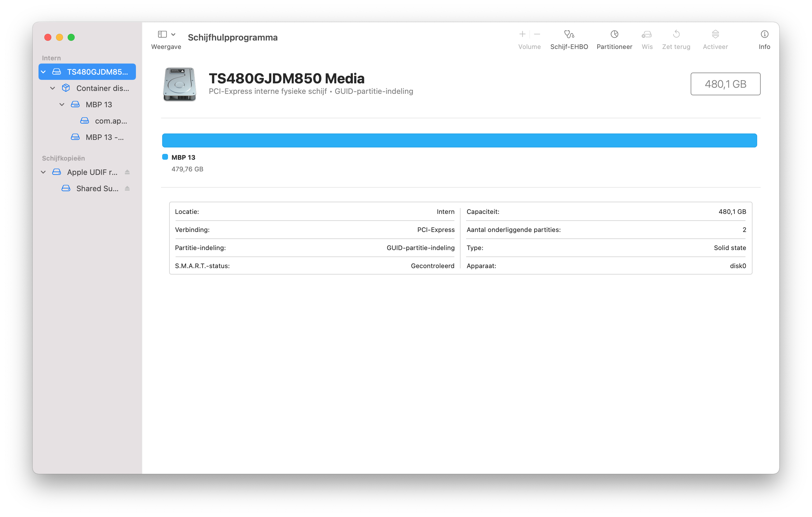
Task: Click the Zet terug restore icon
Action: 676,34
